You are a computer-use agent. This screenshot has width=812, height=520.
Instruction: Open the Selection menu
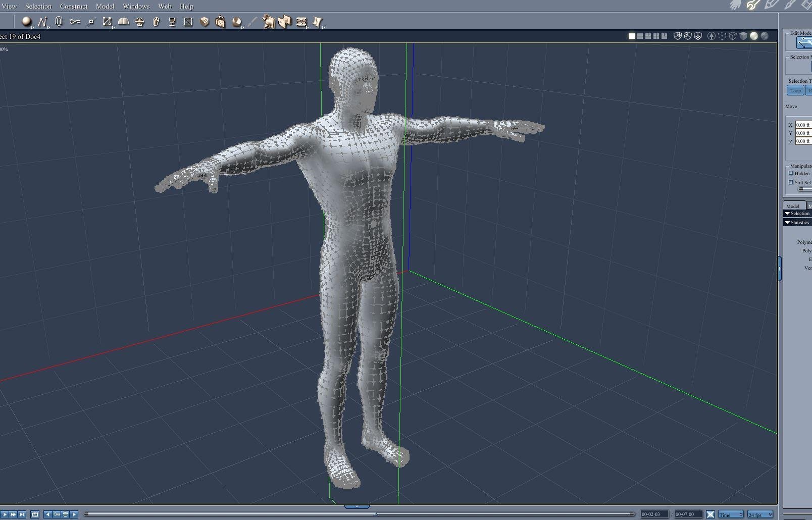coord(38,6)
